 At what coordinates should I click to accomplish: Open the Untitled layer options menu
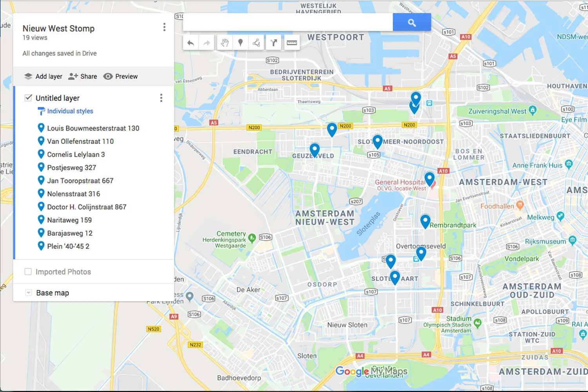point(161,98)
